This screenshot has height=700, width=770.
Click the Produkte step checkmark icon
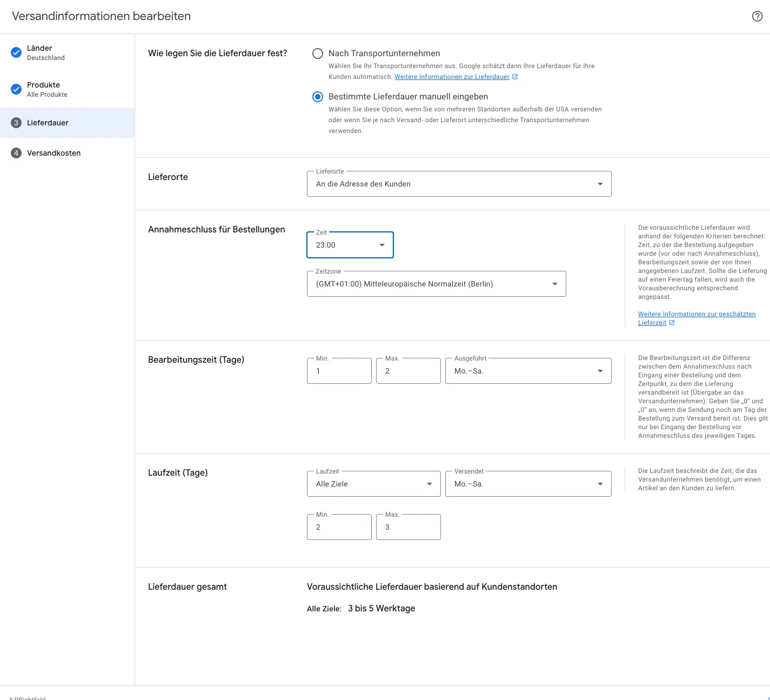pyautogui.click(x=16, y=89)
